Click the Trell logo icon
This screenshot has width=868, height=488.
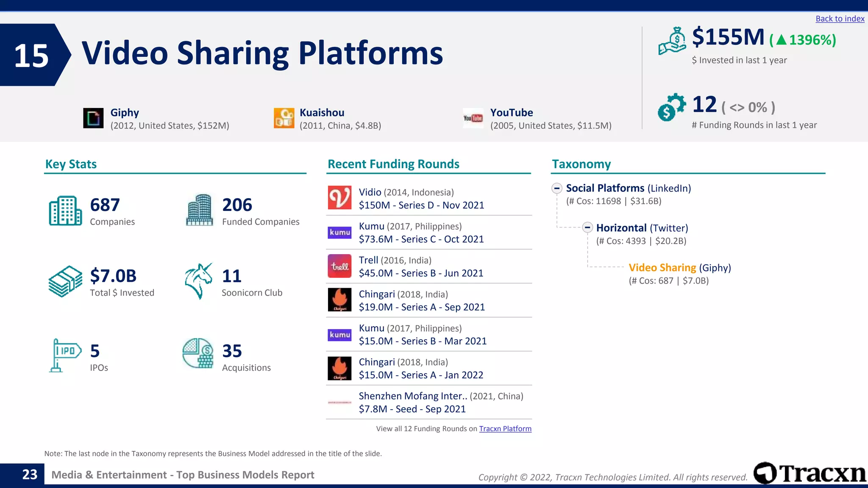pos(339,266)
